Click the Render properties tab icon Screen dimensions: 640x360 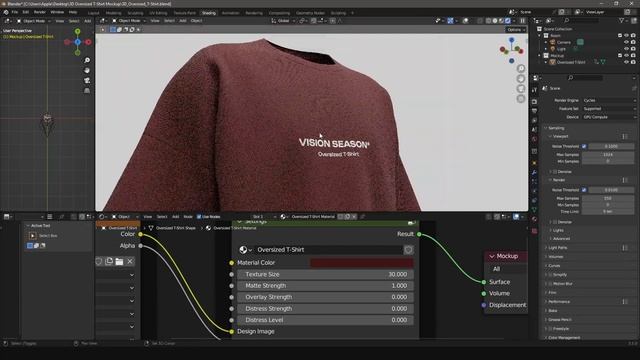point(535,101)
